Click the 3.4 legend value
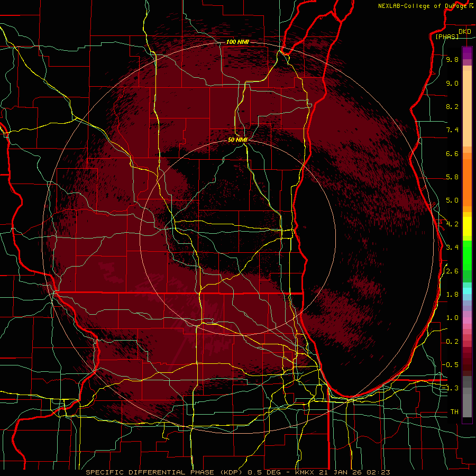 click(x=452, y=248)
